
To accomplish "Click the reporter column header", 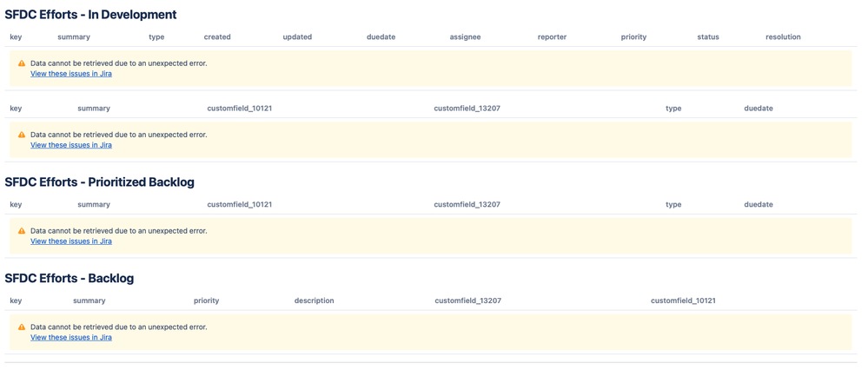I will click(x=552, y=37).
